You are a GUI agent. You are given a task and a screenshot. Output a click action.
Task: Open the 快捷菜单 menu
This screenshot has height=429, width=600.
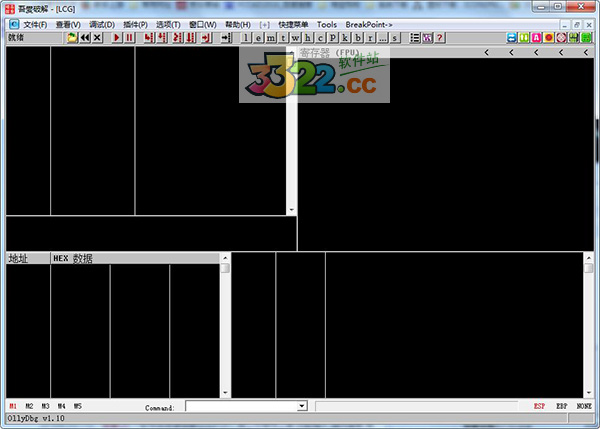[293, 25]
